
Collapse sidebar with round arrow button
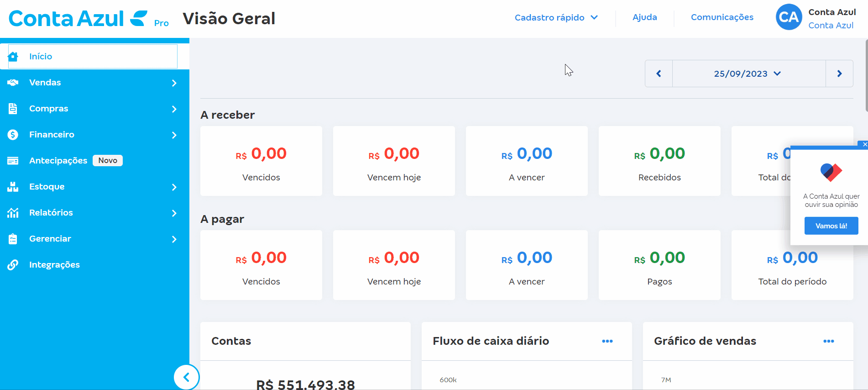click(186, 377)
